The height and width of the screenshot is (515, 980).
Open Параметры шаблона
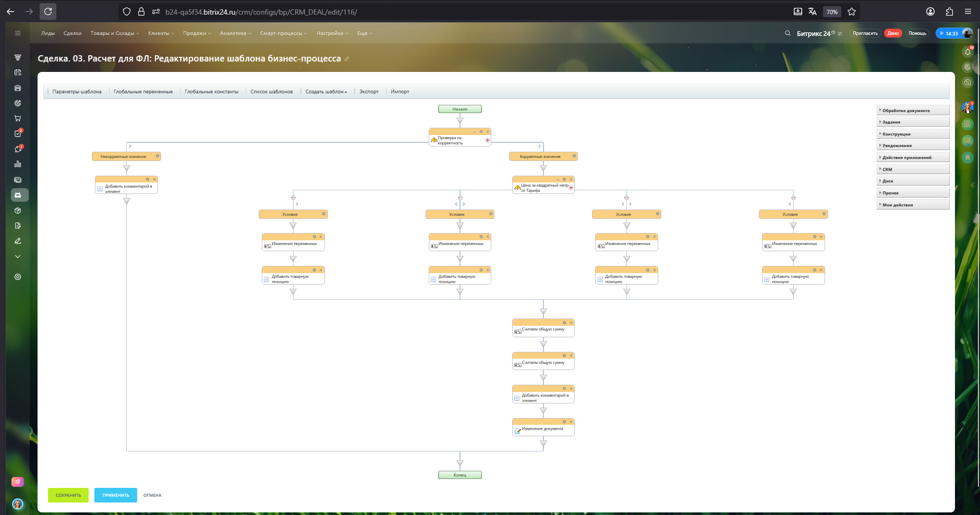77,92
